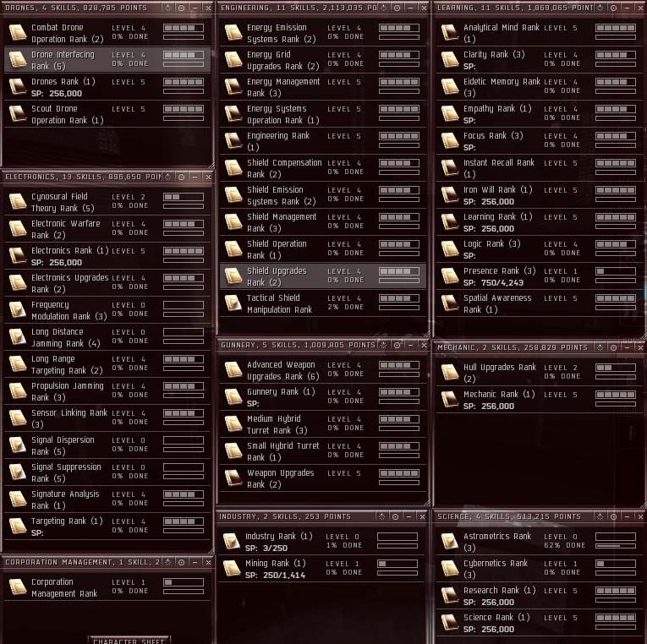Click the star icon in Gunnery window header

pos(383,345)
